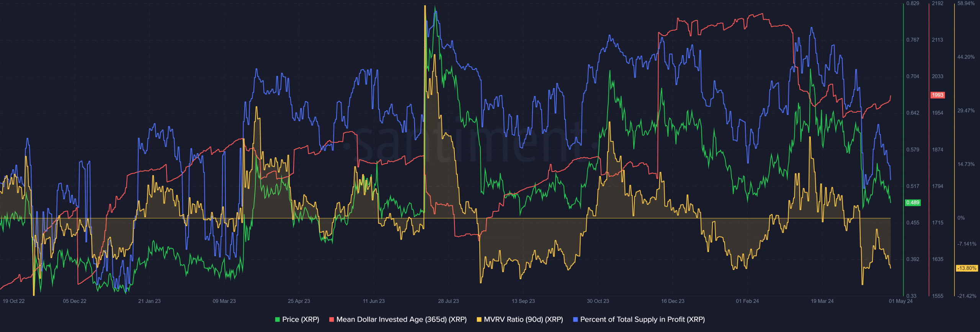Click the 16 Dec 23 date label

(x=673, y=301)
